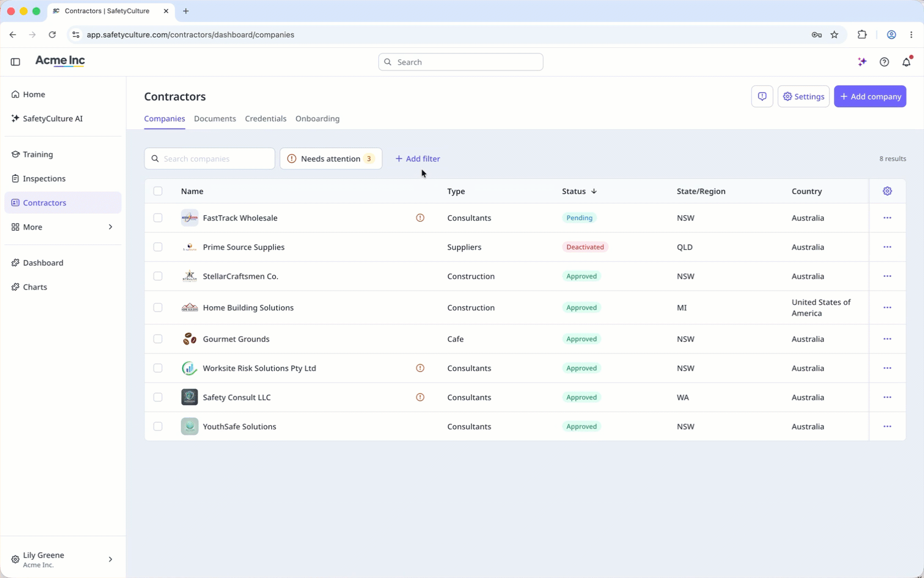Screen dimensions: 924x578
Task: Open Chrome three-dot menu
Action: (x=911, y=35)
